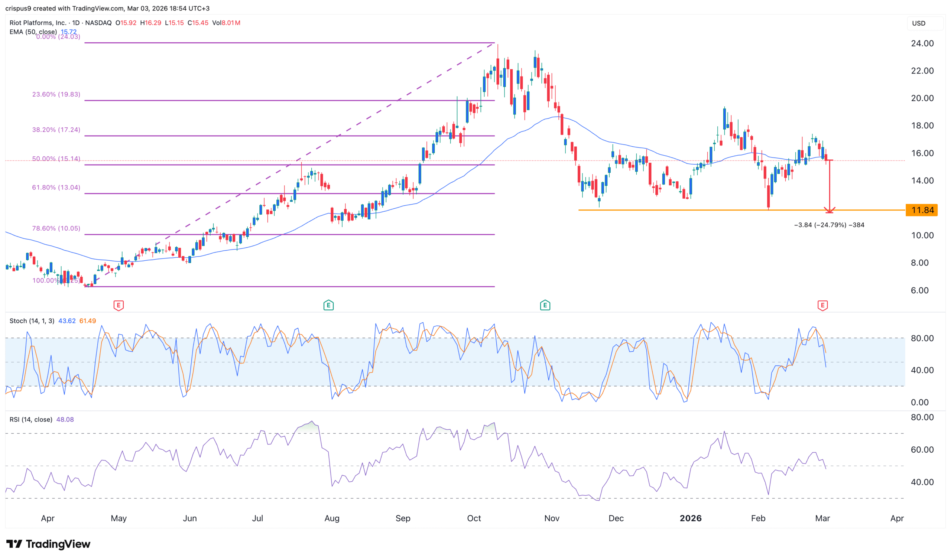This screenshot has width=951, height=560.
Task: Click the orange Stoch value 61.49
Action: 88,321
